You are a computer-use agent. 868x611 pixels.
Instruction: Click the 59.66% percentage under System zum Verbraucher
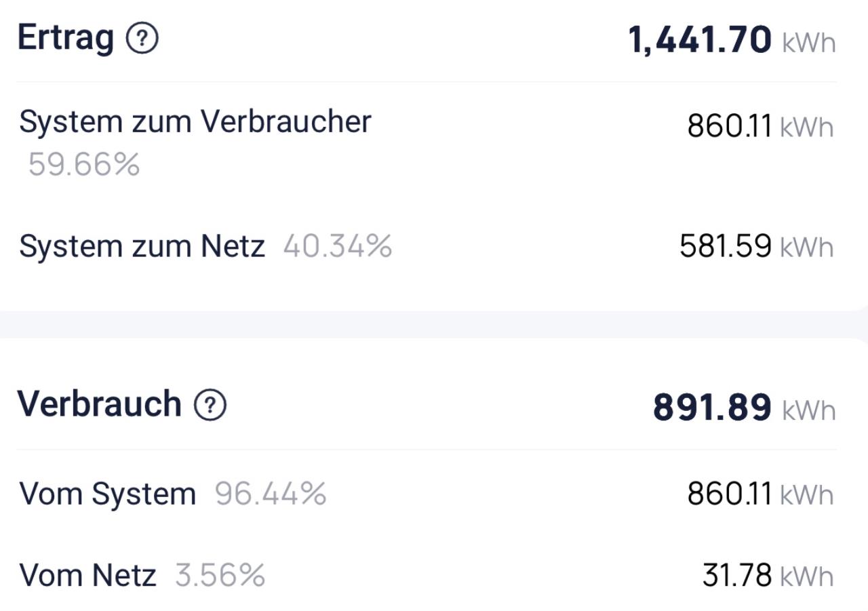(x=84, y=165)
